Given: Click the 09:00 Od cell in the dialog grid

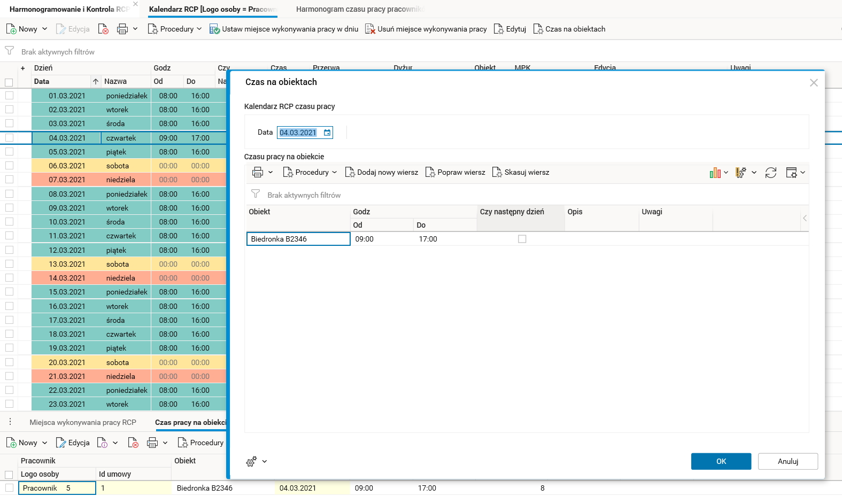Looking at the screenshot, I should point(382,239).
